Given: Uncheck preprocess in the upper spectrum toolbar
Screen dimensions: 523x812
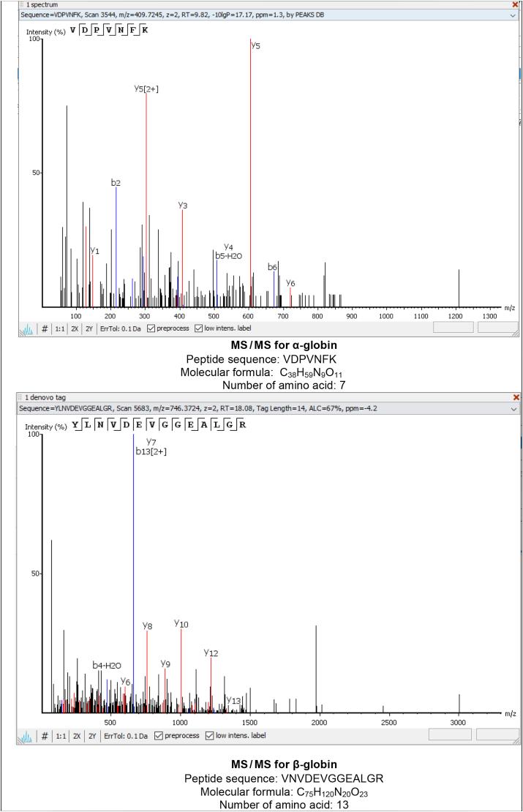Looking at the screenshot, I should point(151,328).
